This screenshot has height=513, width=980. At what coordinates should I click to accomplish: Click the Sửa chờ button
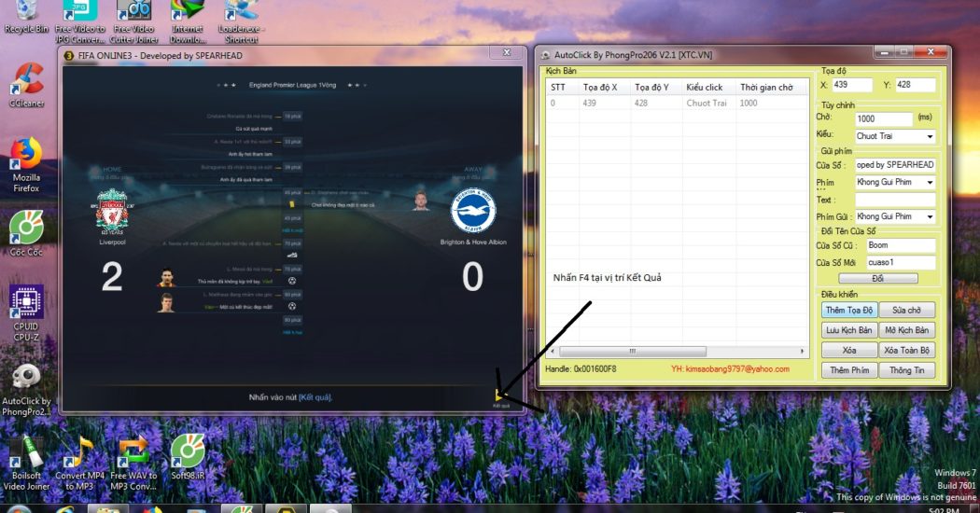pyautogui.click(x=906, y=310)
